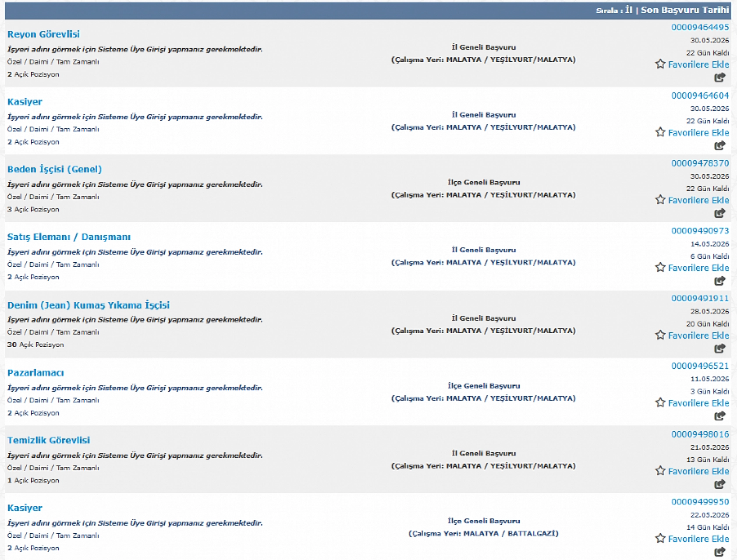Click favorite star for Denim Kumaş Yıkama listing
Screen dimensions: 737x560
click(660, 335)
